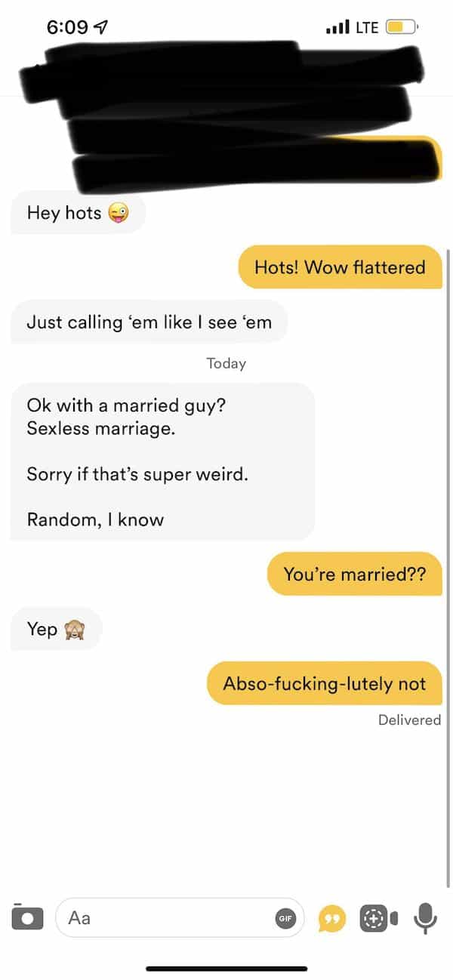The image size is (453, 980).
Task: Tap the microphone to record voice message
Action: pos(426,917)
